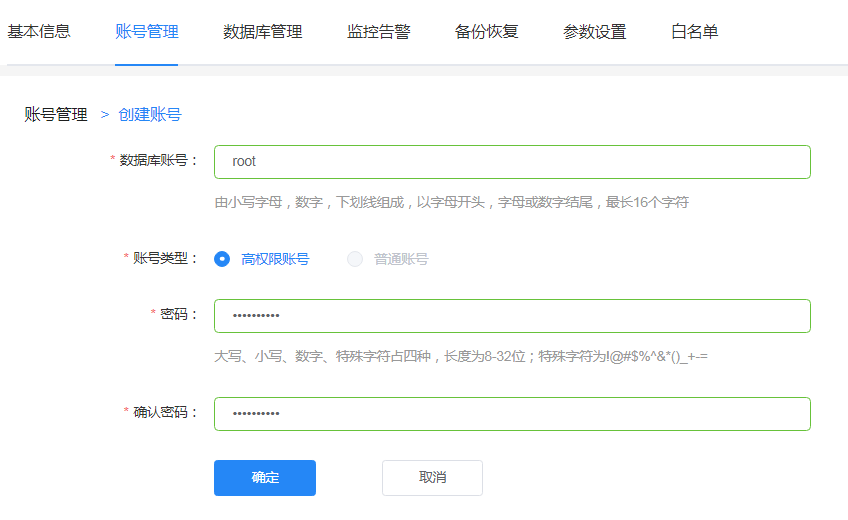
Task: Click into the 密码 password field
Action: (512, 316)
